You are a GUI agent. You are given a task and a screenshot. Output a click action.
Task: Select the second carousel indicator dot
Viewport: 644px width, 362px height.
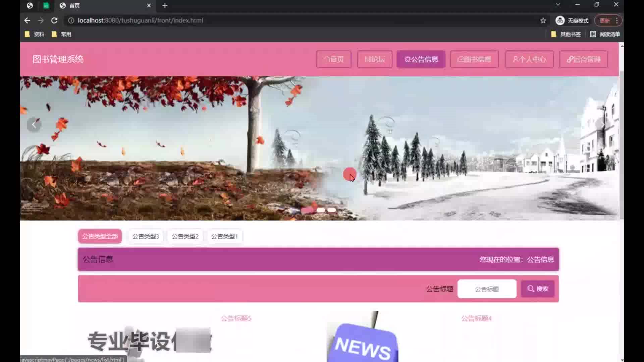tap(321, 210)
